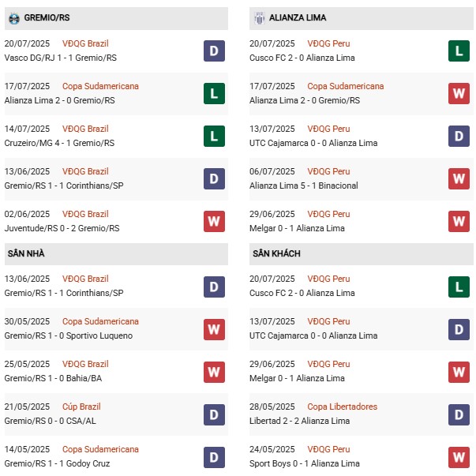The width and height of the screenshot is (476, 476).
Task: Click W badge for Juventude/RS match
Action: pyautogui.click(x=214, y=222)
